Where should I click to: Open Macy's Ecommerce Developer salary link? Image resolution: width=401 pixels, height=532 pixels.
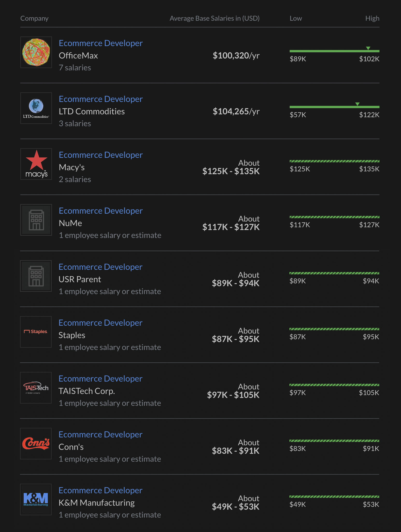(100, 155)
